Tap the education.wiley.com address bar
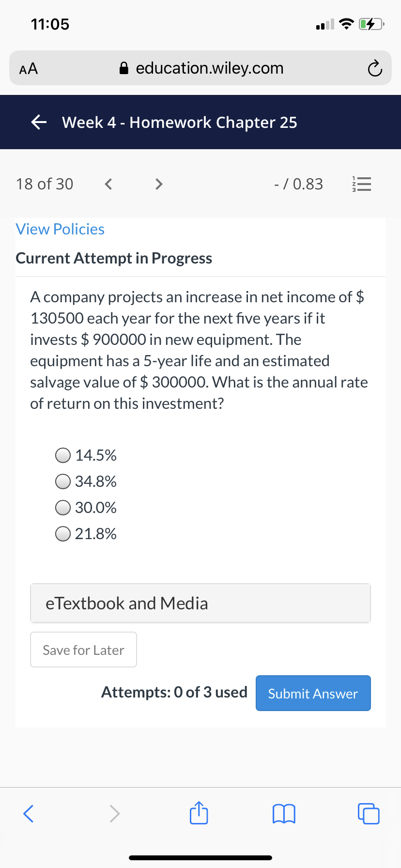Screen dimensions: 401x868 pos(200,68)
